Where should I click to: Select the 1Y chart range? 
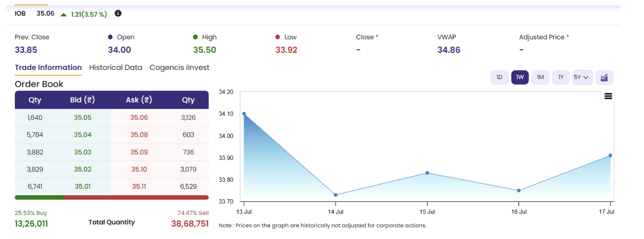pos(561,77)
